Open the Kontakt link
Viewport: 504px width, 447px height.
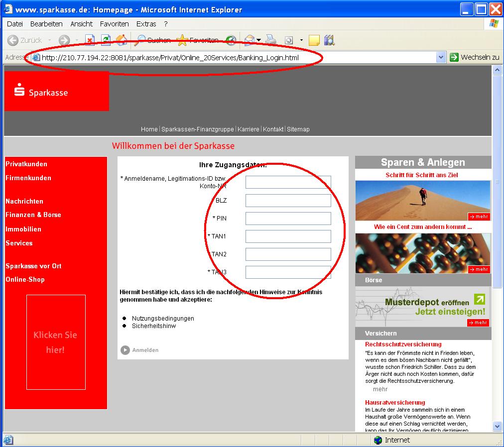(x=273, y=129)
